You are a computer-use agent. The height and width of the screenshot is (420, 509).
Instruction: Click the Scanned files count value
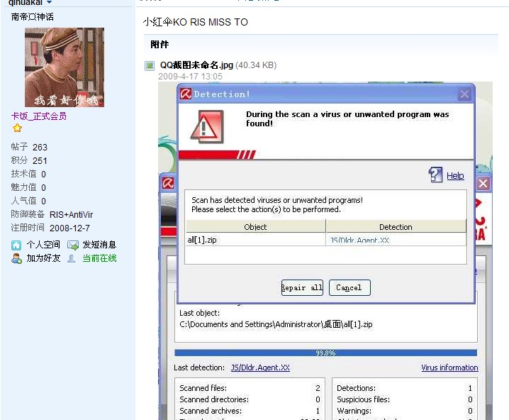[x=318, y=388]
